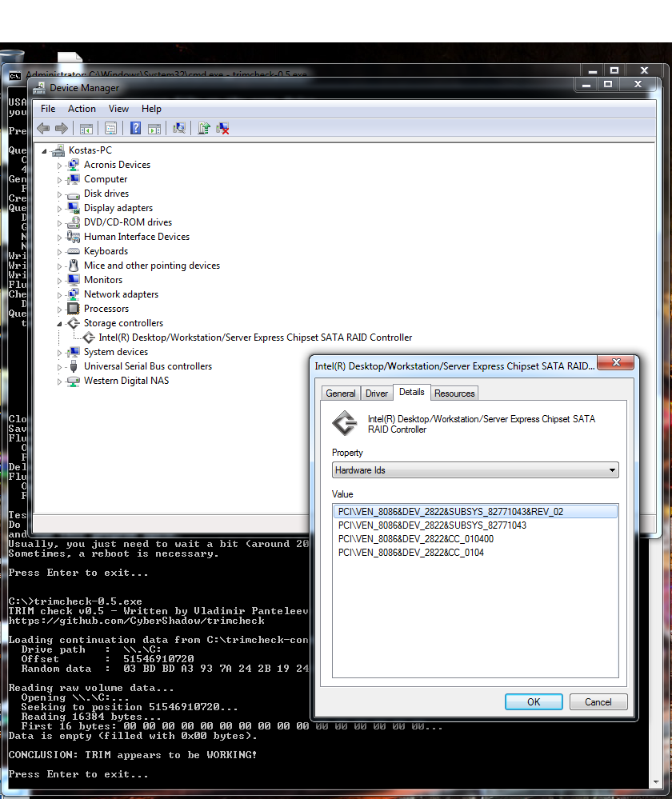Select hardware ID ending in REV_02
Viewport: 672px width, 799px height.
[475, 512]
